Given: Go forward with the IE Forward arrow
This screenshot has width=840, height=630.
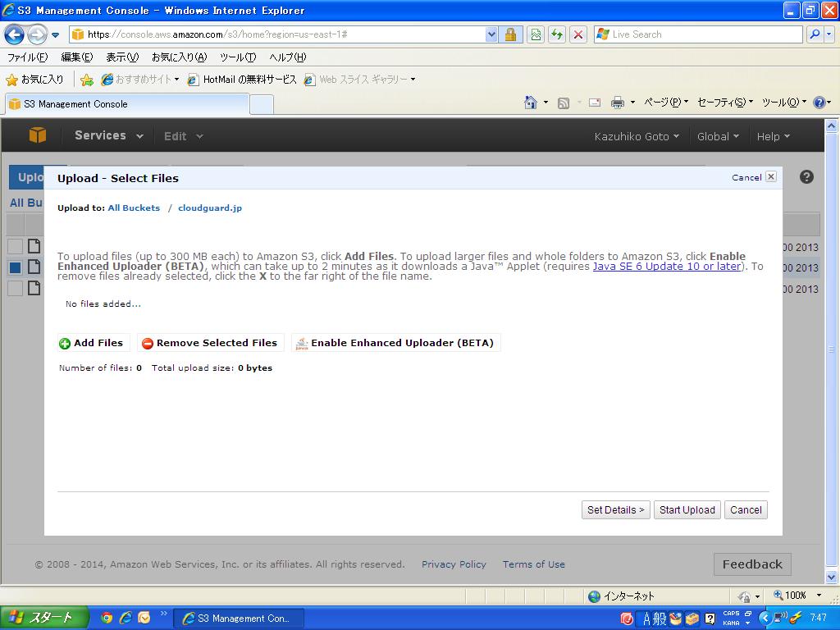Looking at the screenshot, I should coord(36,34).
